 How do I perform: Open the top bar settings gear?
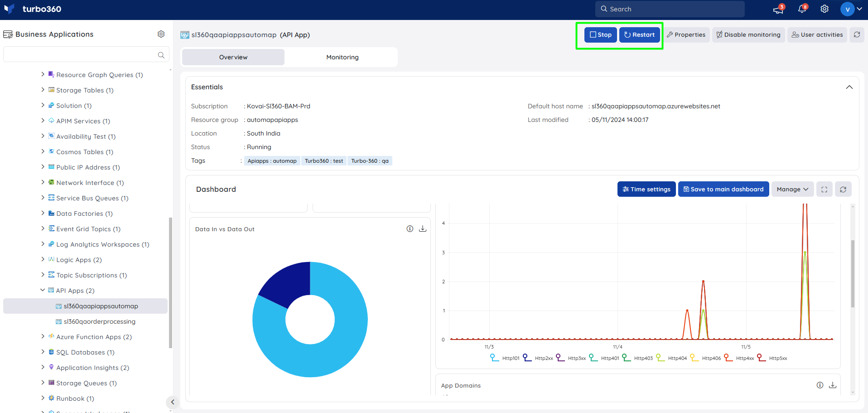825,9
